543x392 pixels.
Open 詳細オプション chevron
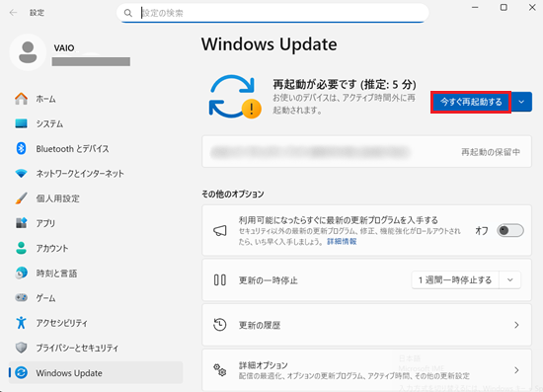pyautogui.click(x=516, y=370)
